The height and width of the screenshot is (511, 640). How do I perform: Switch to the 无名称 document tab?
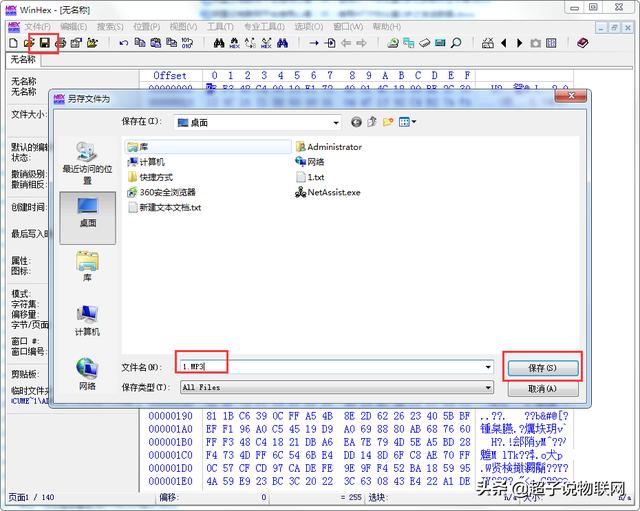[23, 60]
